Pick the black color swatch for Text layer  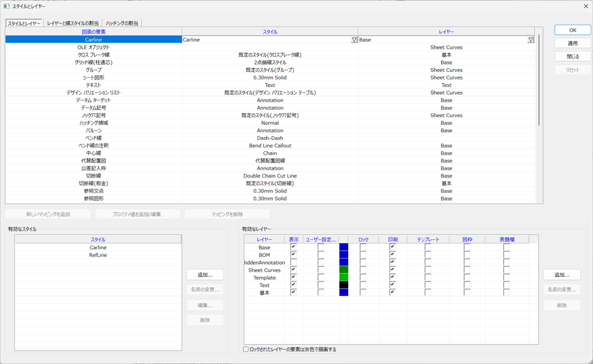[343, 285]
